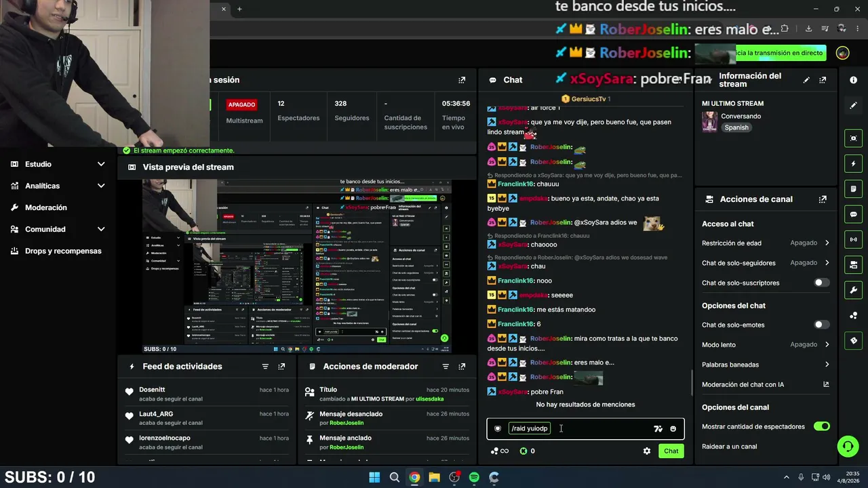Open Windows Search on the taskbar
Viewport: 868px width, 488px height.
pos(394,477)
